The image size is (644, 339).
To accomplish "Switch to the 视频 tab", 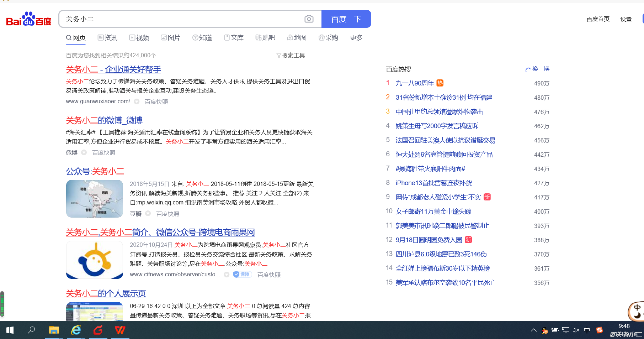I will (139, 38).
